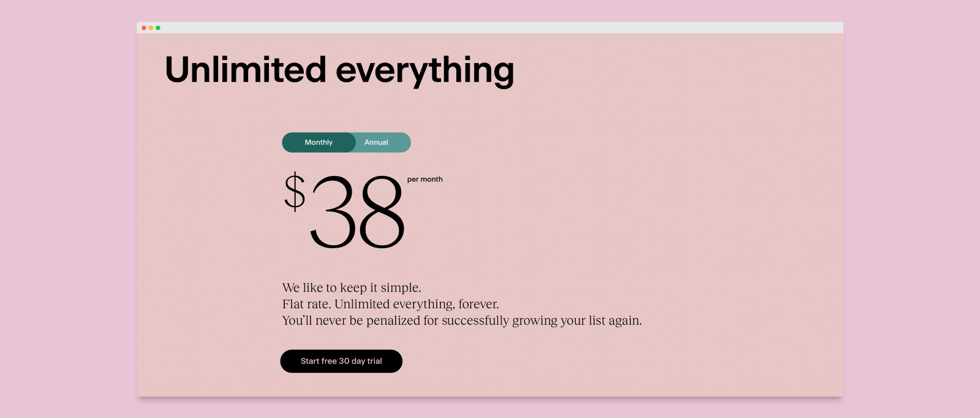Image resolution: width=980 pixels, height=418 pixels.
Task: Click the large digit 8 in the price
Action: [x=382, y=212]
